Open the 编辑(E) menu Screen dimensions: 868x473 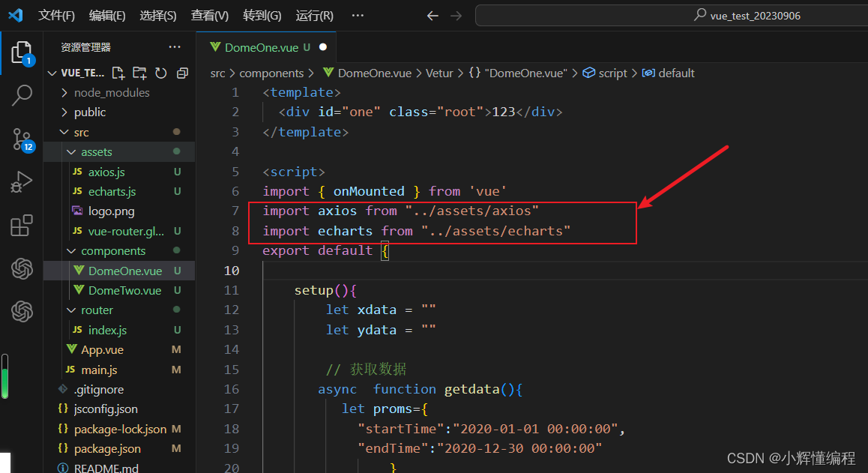coord(107,16)
